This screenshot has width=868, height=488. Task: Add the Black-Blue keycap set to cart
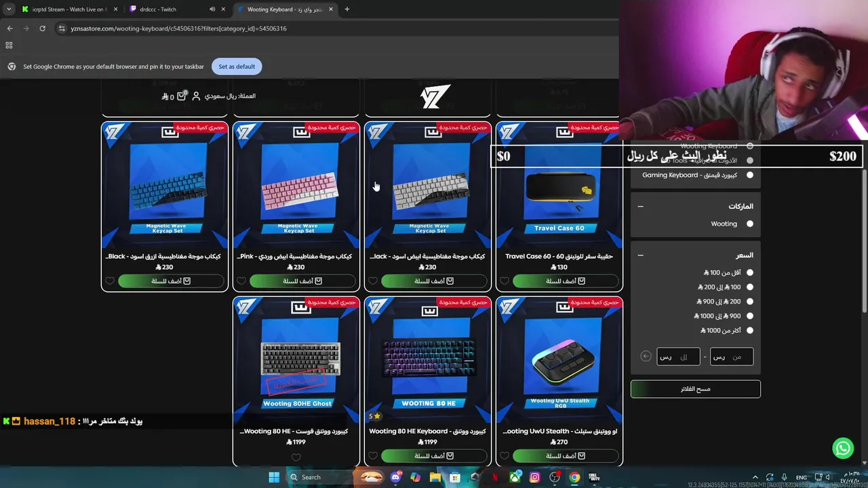[x=170, y=281]
